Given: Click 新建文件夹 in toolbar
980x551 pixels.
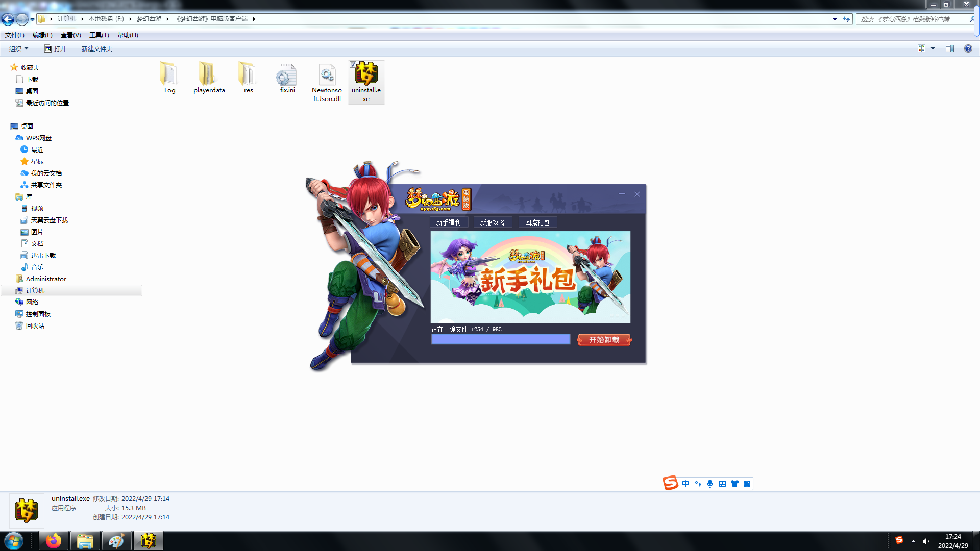Looking at the screenshot, I should [96, 49].
